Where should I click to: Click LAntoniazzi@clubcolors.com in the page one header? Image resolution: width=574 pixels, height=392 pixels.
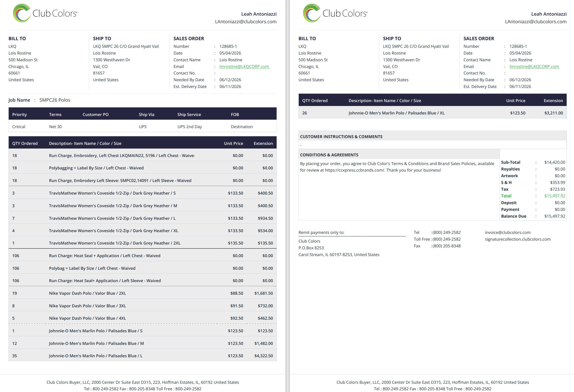[246, 22]
